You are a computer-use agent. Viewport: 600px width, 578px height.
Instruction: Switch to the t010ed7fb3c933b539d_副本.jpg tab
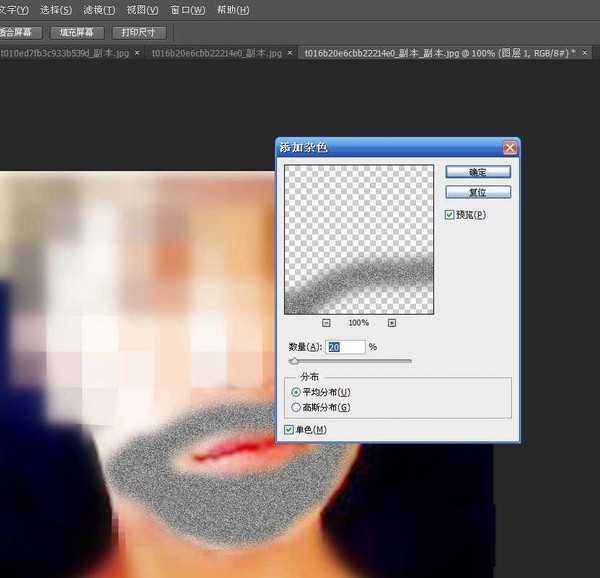pos(65,52)
